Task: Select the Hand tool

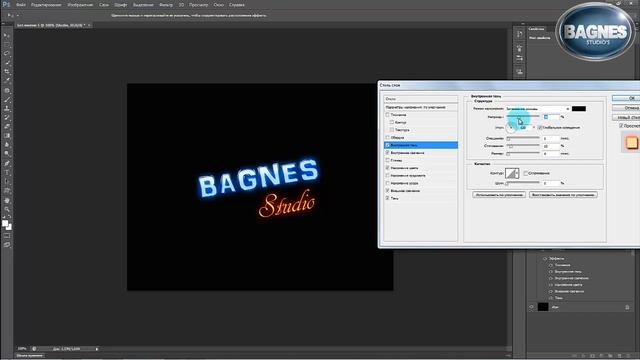Action: pos(7,200)
